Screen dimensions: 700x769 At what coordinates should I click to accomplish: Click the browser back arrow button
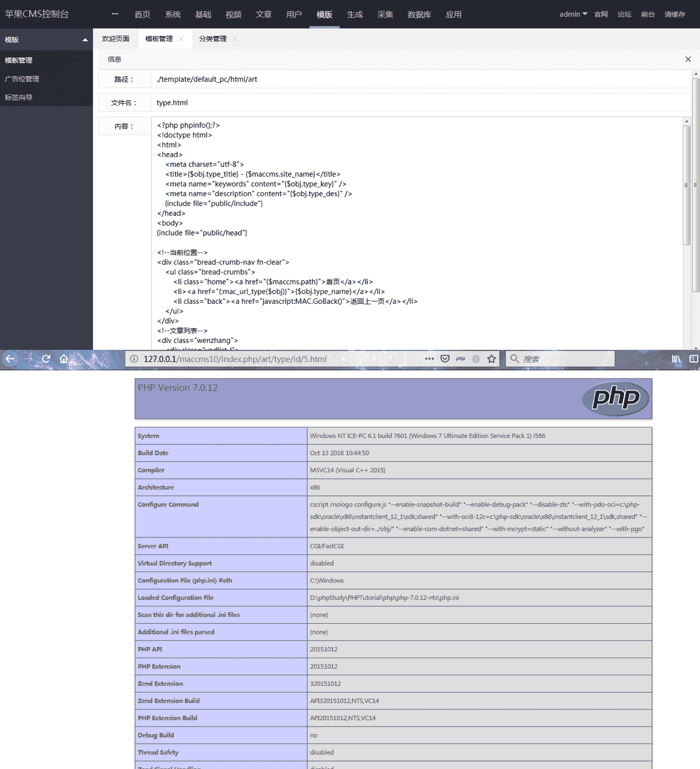[x=10, y=359]
